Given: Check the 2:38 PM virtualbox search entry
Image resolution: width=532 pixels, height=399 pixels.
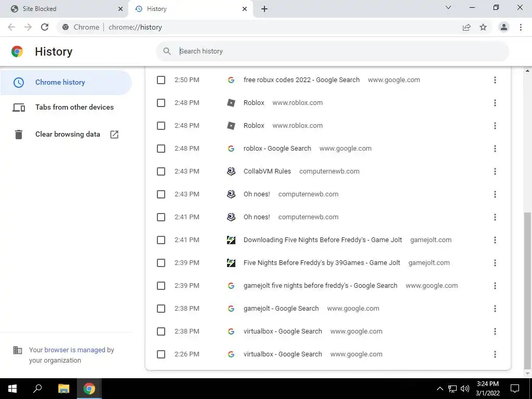Looking at the screenshot, I should [161, 331].
